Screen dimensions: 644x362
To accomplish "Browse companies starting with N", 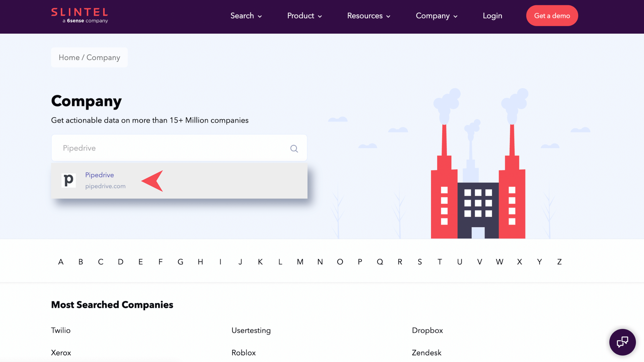I will pyautogui.click(x=320, y=262).
